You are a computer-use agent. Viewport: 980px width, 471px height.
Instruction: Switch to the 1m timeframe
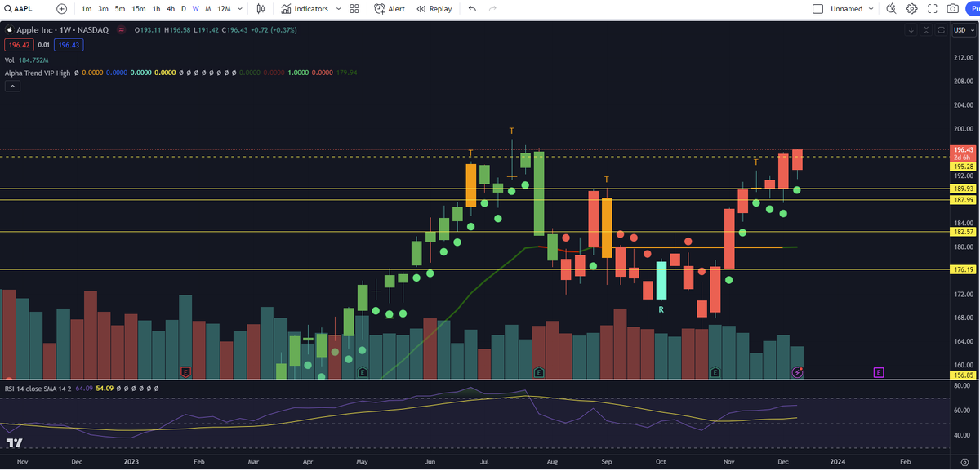click(x=87, y=9)
